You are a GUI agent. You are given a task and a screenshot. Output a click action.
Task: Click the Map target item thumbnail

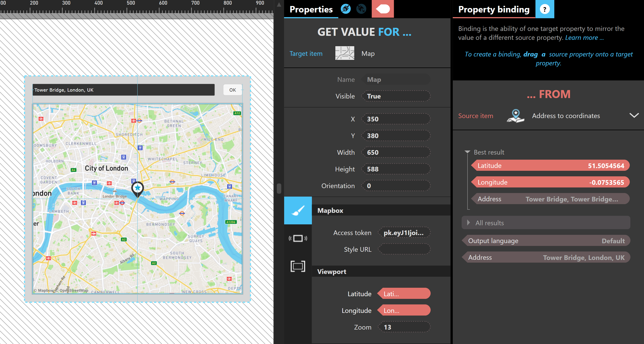click(345, 53)
